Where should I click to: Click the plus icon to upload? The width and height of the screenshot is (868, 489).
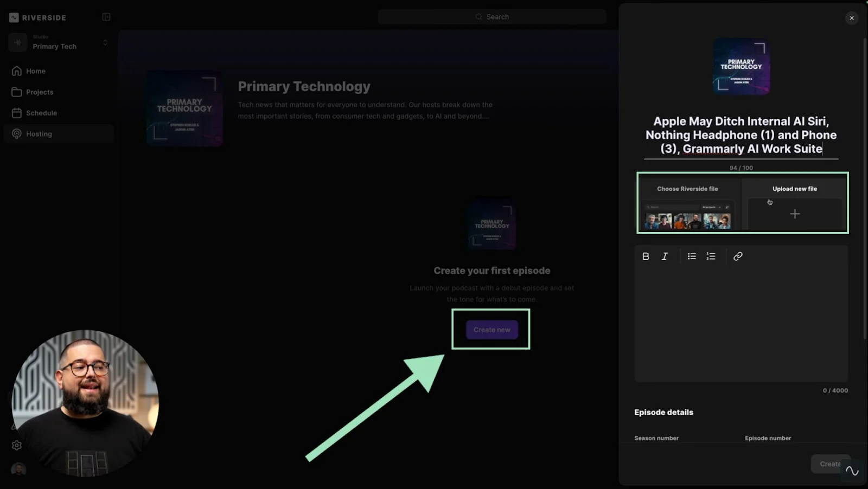795,214
